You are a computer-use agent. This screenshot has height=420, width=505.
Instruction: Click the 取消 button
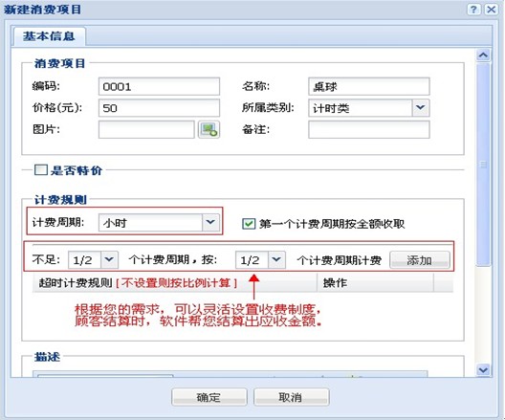pyautogui.click(x=291, y=397)
